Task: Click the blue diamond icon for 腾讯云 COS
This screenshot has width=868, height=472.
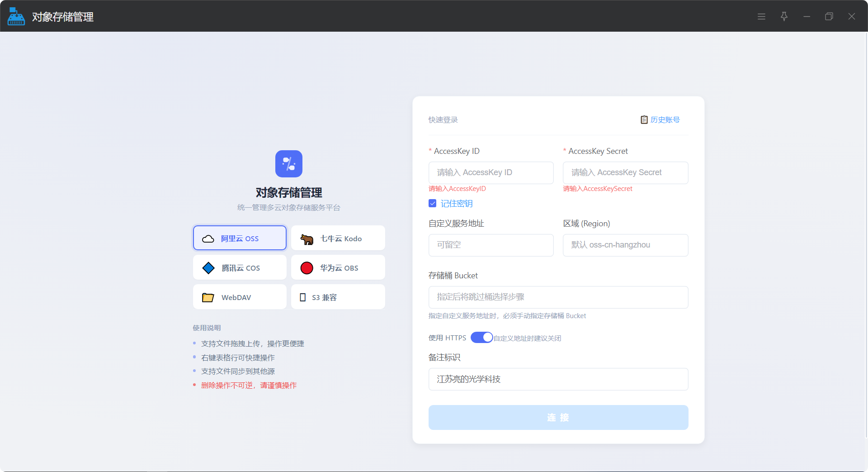Action: [x=208, y=268]
